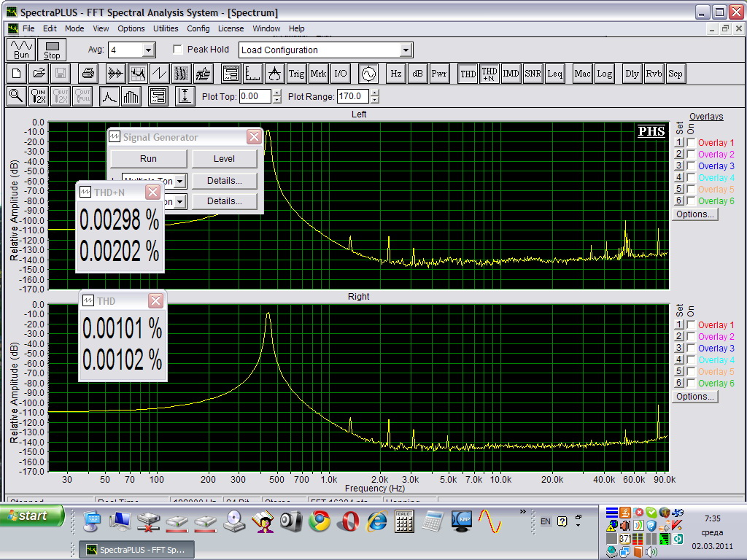Decrease Plot Range with the down spinner arrow

click(x=375, y=99)
